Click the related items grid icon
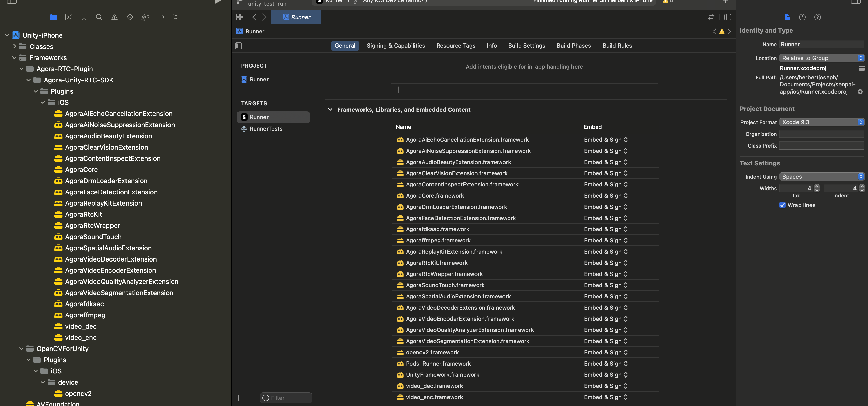The width and height of the screenshot is (868, 406). pyautogui.click(x=240, y=17)
